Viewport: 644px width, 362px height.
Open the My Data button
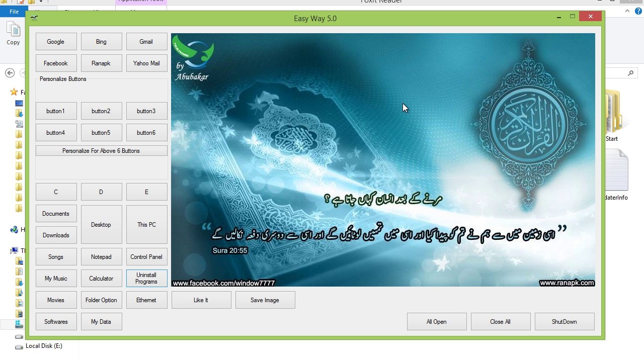tap(101, 322)
